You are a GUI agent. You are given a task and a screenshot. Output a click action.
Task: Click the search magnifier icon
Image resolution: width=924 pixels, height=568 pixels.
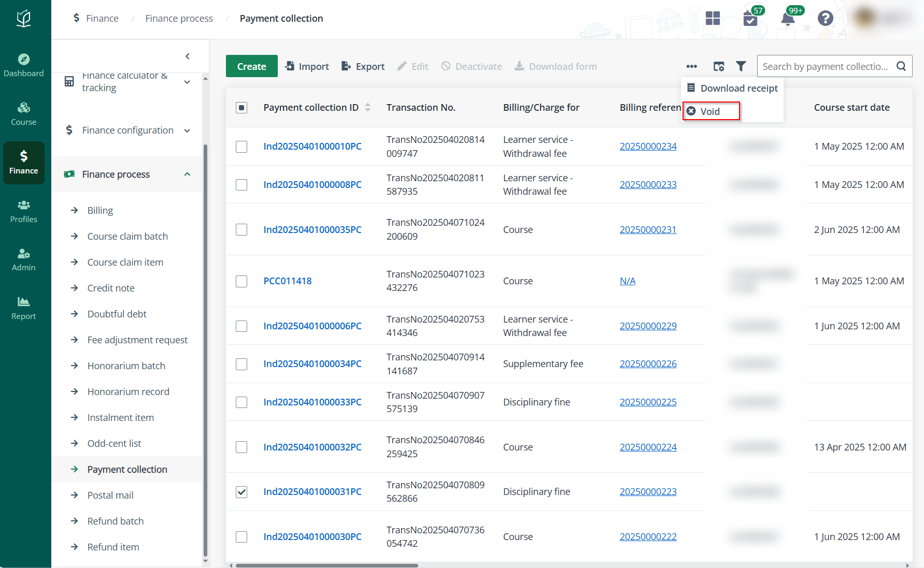click(901, 66)
